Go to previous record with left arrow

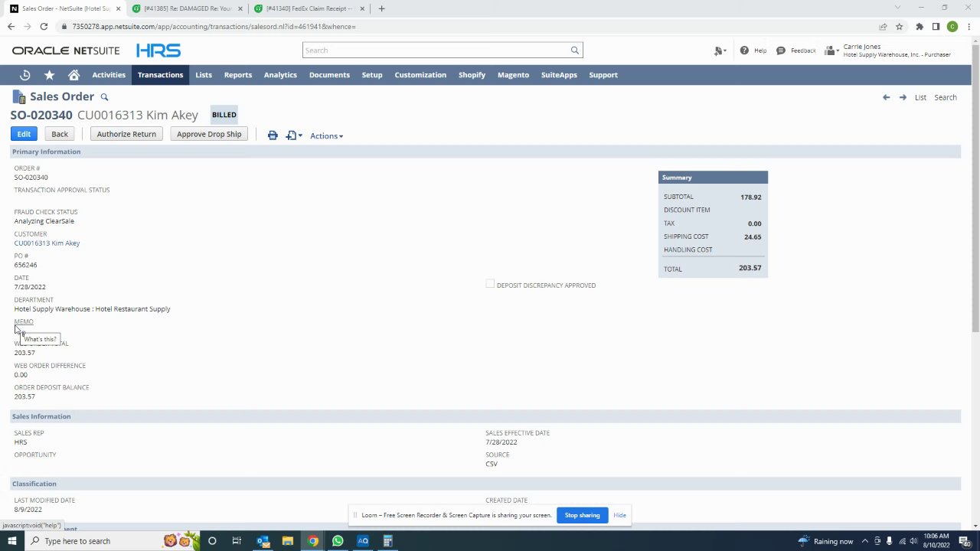pos(886,97)
